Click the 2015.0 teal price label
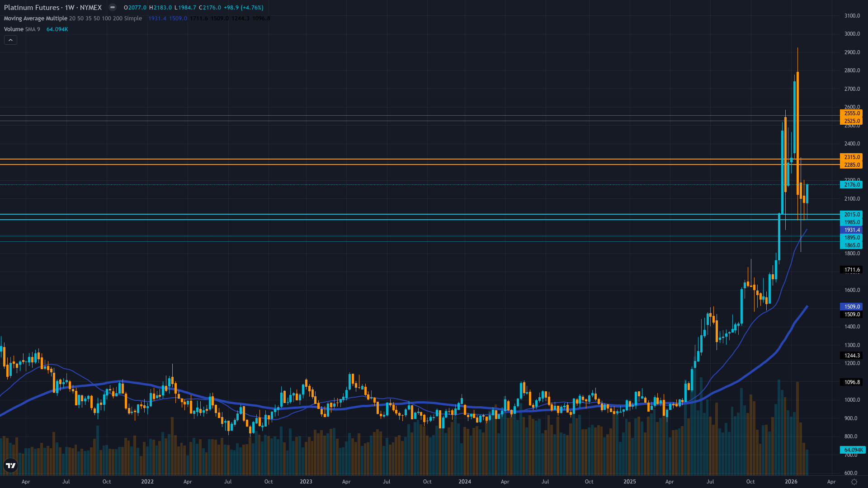Image resolution: width=868 pixels, height=488 pixels. tap(851, 215)
